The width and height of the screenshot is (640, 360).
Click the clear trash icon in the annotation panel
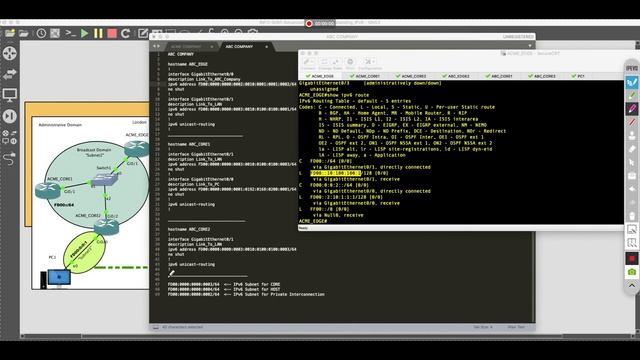pyautogui.click(x=631, y=216)
